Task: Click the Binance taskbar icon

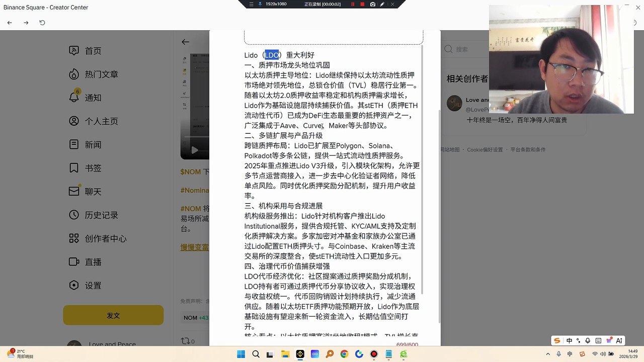Action: pos(300,354)
